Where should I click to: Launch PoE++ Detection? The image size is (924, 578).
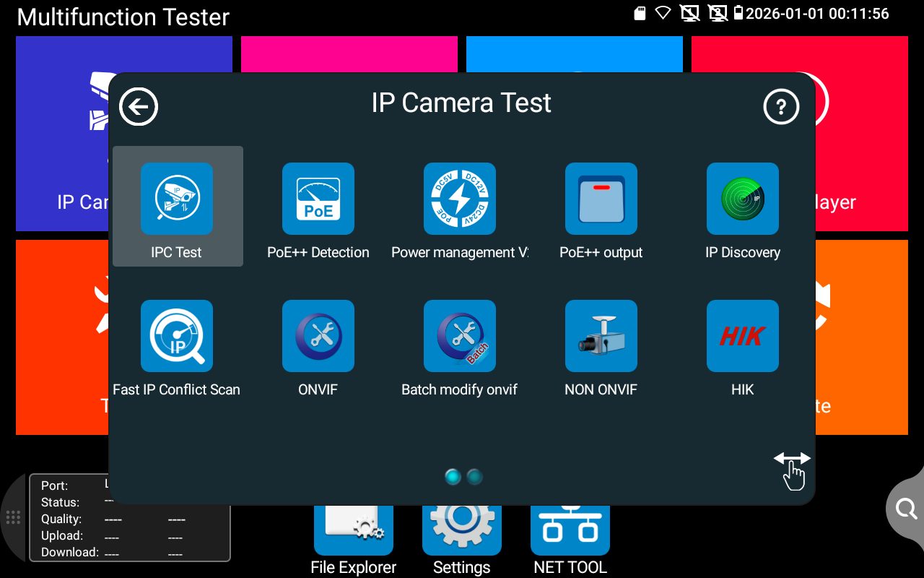[x=318, y=199]
